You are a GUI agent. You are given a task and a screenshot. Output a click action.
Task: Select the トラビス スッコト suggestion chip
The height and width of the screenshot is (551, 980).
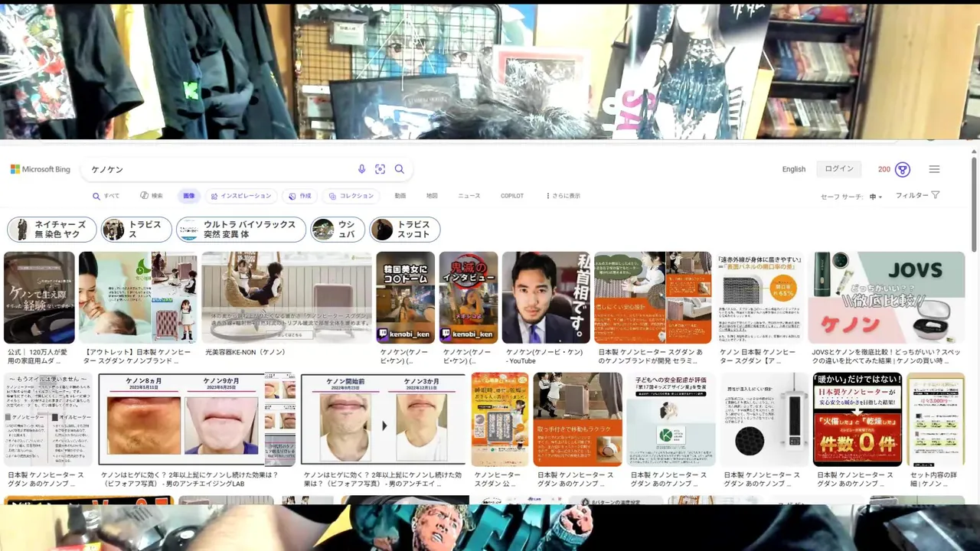(x=405, y=230)
